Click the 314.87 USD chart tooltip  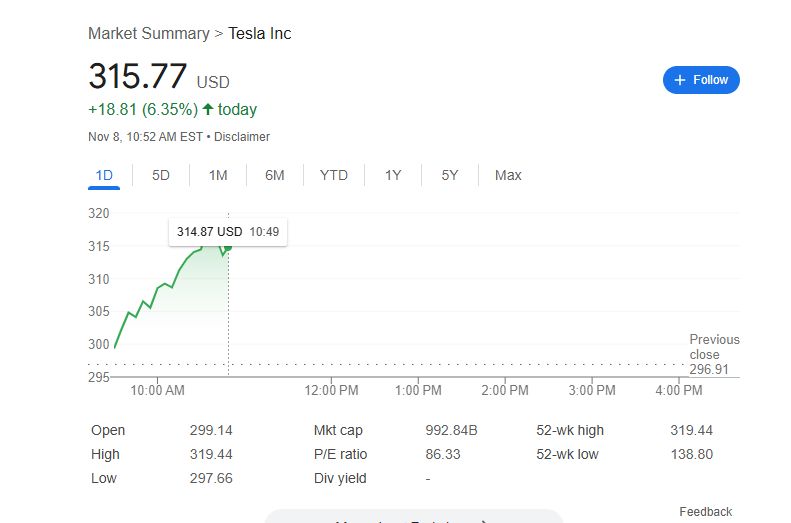click(228, 231)
